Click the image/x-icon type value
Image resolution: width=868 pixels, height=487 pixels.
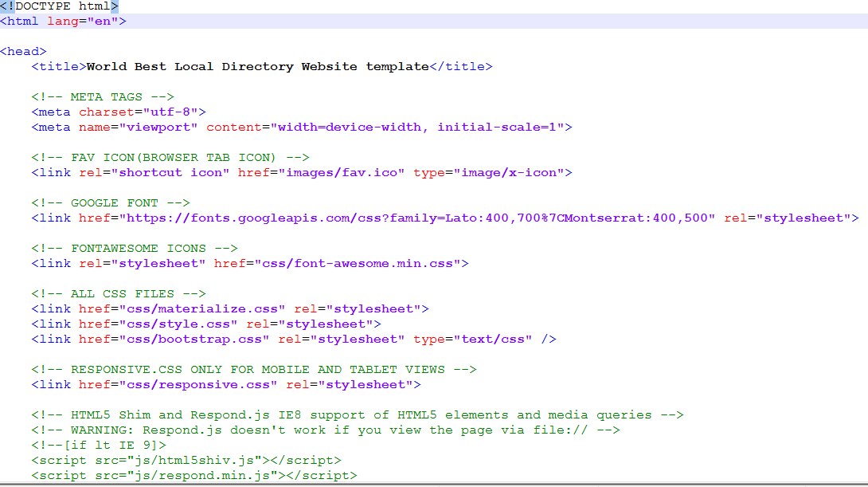[508, 173]
